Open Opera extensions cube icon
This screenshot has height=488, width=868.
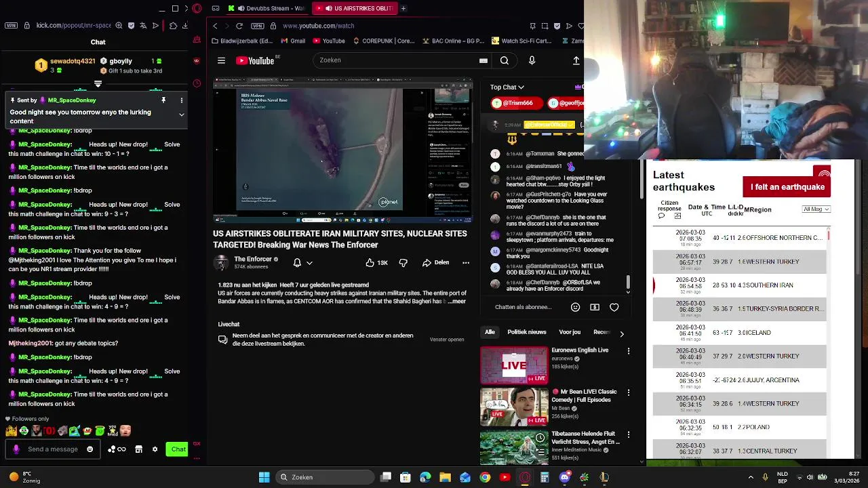[173, 26]
